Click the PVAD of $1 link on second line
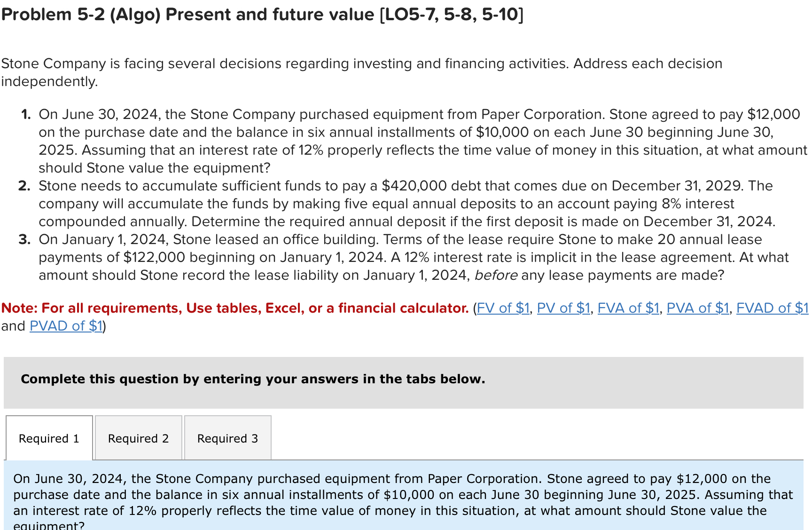 [65, 325]
